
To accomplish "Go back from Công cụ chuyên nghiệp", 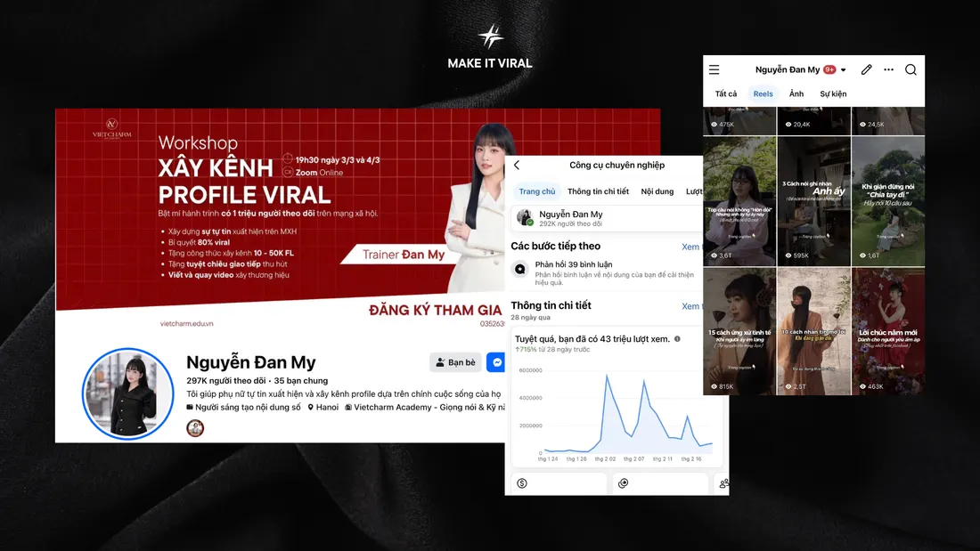I will pos(517,165).
